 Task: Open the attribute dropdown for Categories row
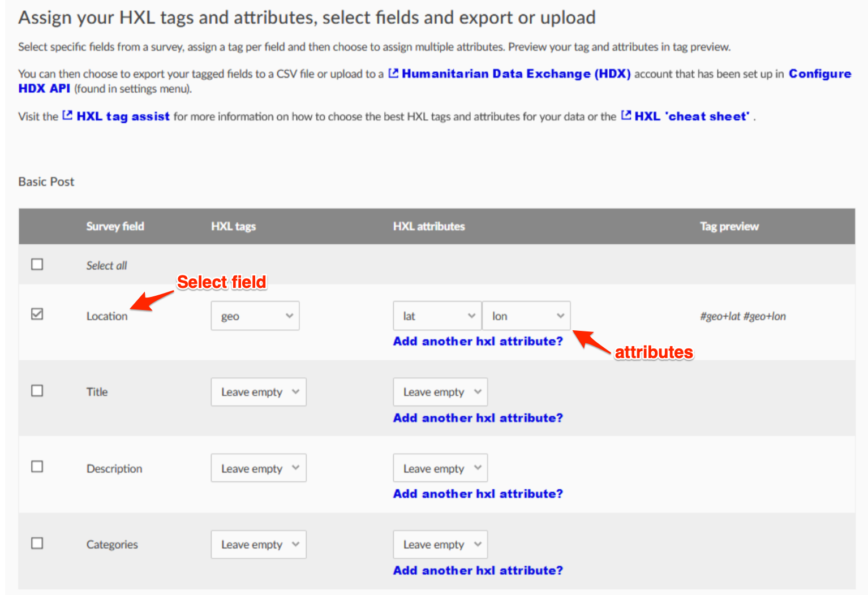tap(440, 544)
